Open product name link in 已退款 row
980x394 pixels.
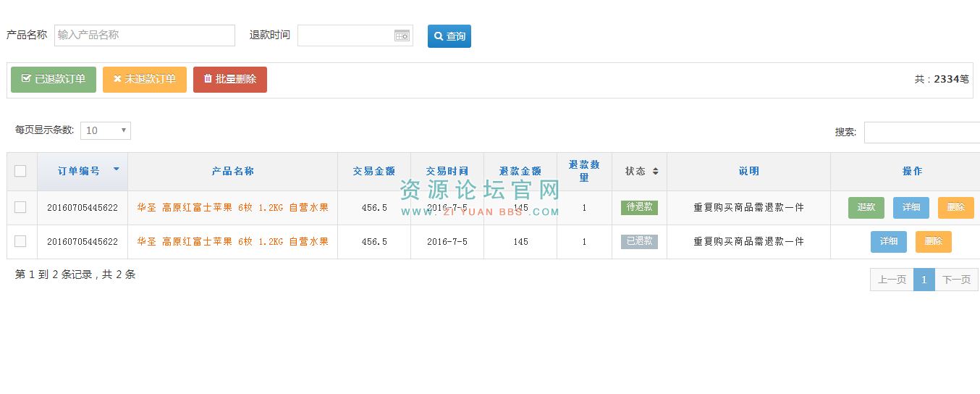pos(233,242)
